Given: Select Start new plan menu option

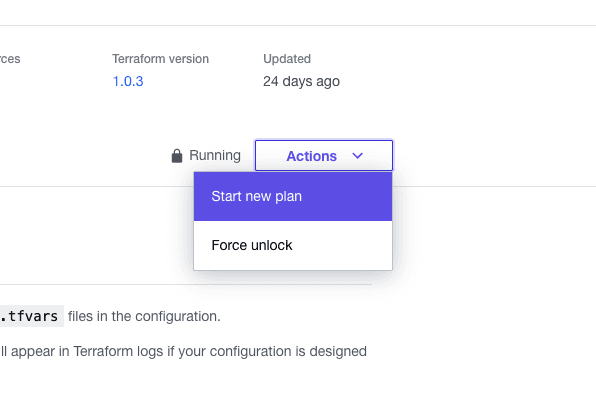Looking at the screenshot, I should [x=293, y=197].
